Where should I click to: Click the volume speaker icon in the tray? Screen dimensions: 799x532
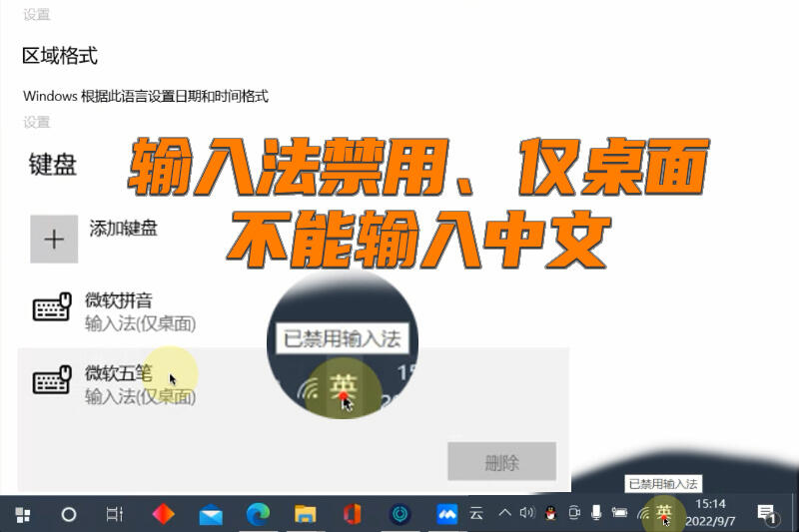coord(527,512)
